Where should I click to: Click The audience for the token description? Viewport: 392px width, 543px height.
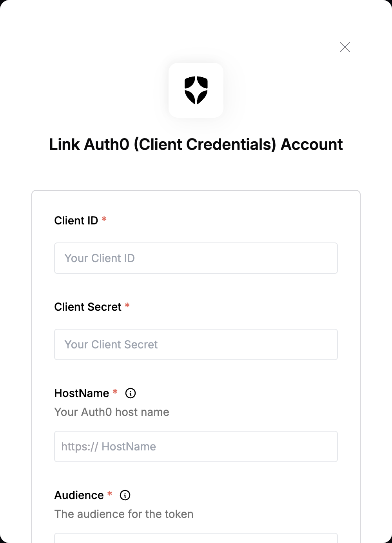[124, 514]
